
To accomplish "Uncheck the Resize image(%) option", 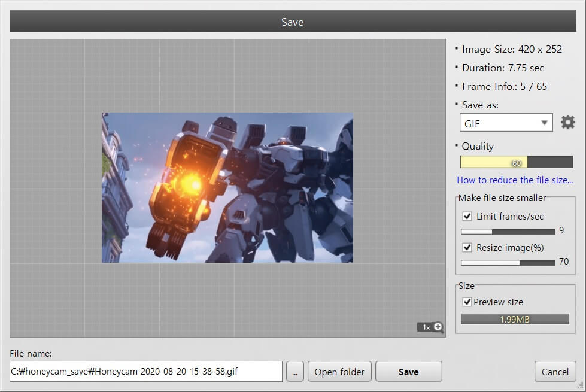I will pos(467,247).
